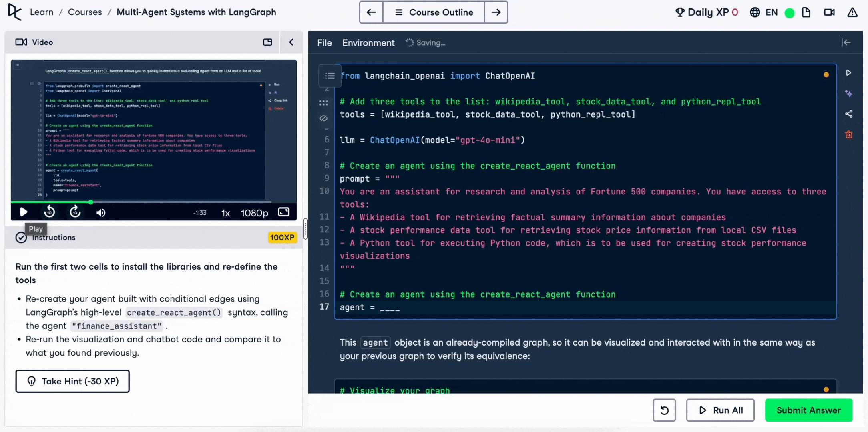
Task: Collapse the left Video panel
Action: point(291,42)
